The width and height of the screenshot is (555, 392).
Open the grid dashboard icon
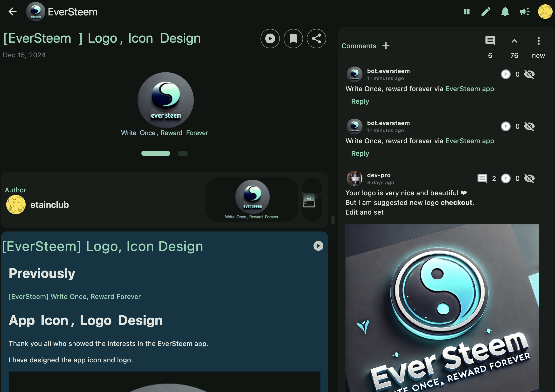pyautogui.click(x=466, y=11)
